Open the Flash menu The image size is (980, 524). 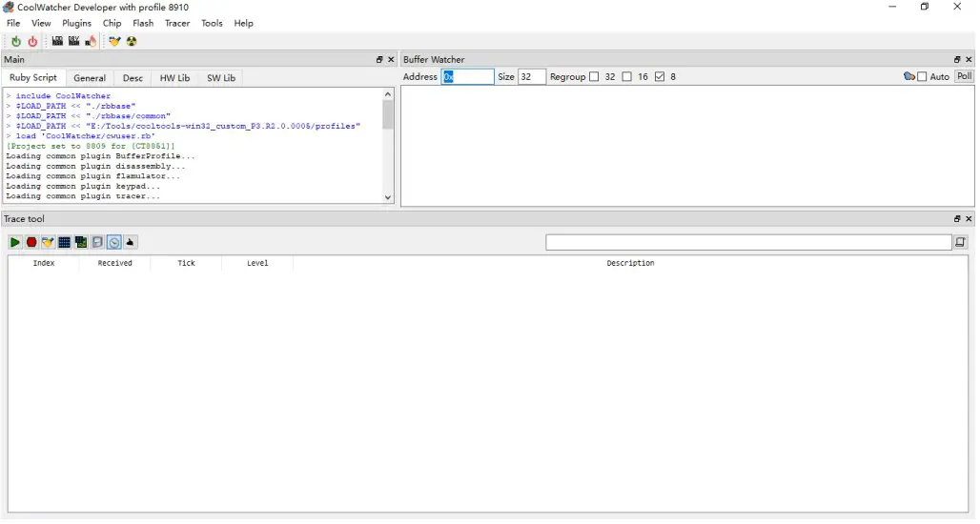pyautogui.click(x=143, y=23)
